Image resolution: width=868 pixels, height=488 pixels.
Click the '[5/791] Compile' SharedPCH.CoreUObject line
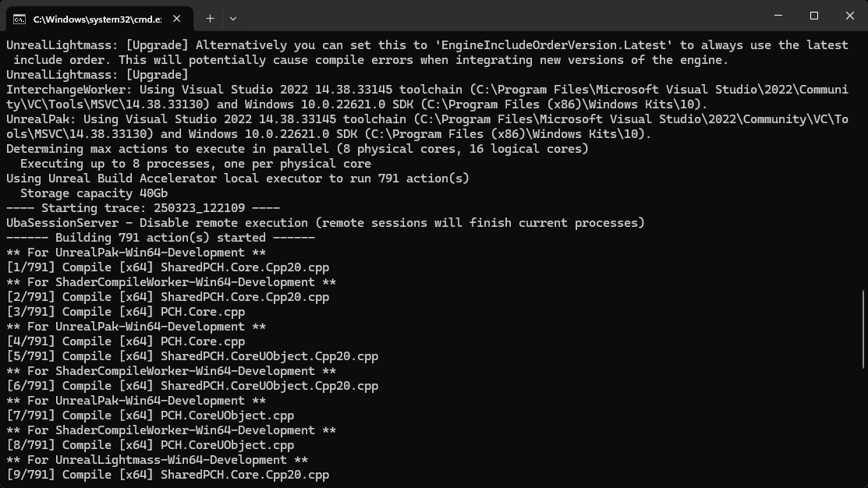coord(192,356)
